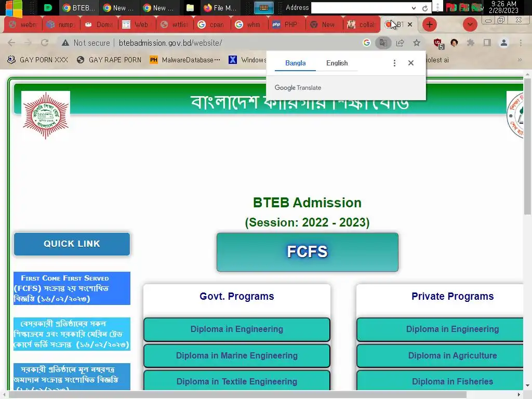Open the tab search dropdown button
532x399 pixels.
[470, 24]
